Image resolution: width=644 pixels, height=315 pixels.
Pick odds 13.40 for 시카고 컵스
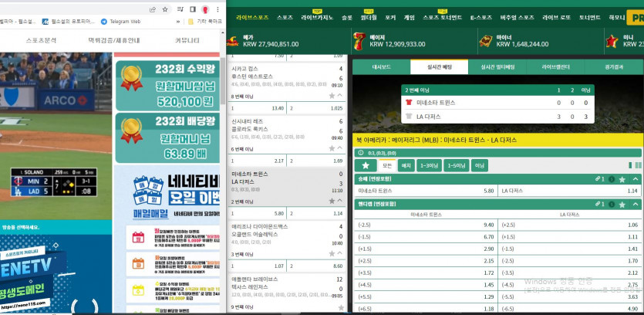[258, 108]
